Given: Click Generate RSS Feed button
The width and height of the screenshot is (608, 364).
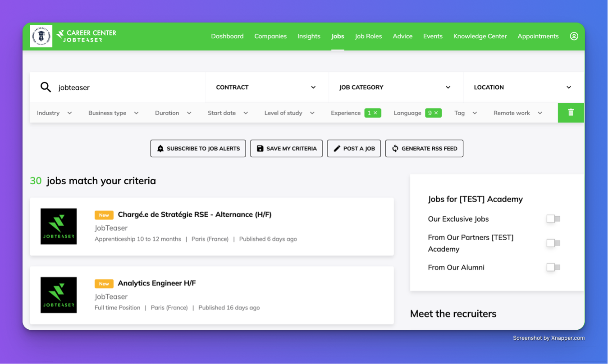Looking at the screenshot, I should tap(425, 148).
